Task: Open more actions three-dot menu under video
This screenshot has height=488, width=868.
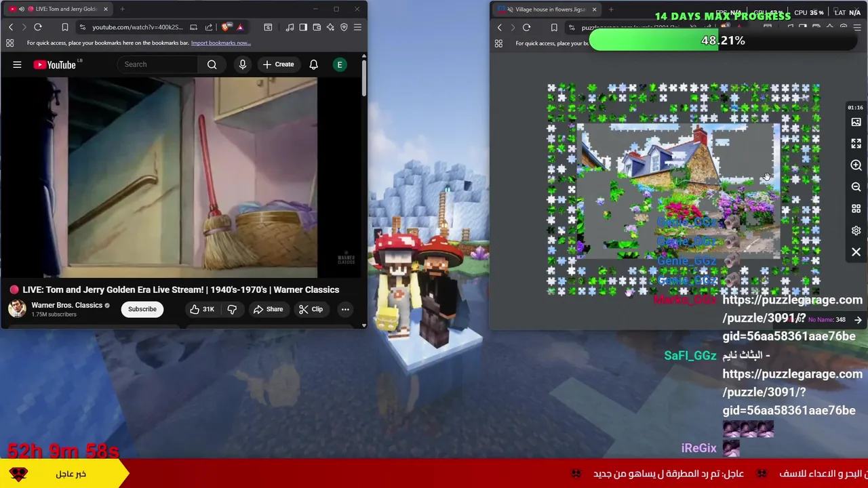Action: 345,309
